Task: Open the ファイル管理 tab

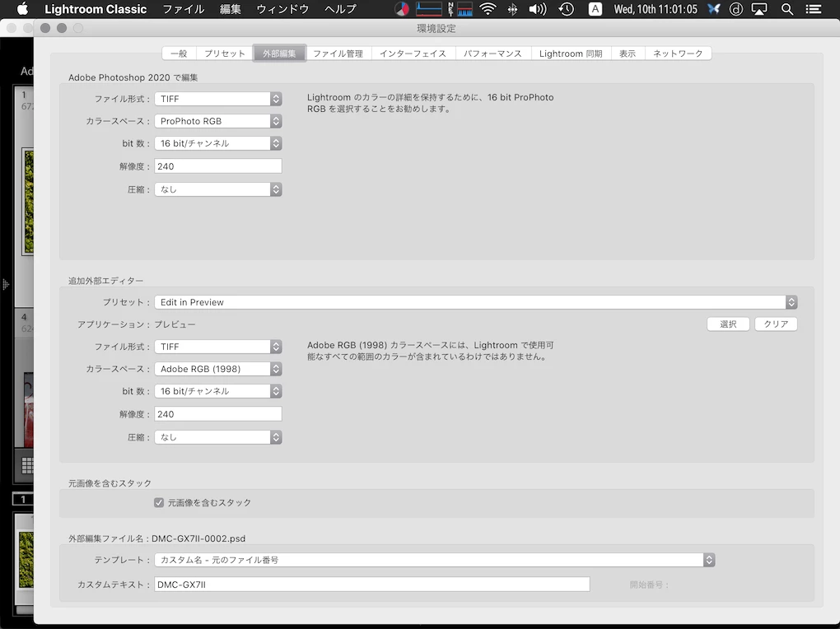Action: 338,54
